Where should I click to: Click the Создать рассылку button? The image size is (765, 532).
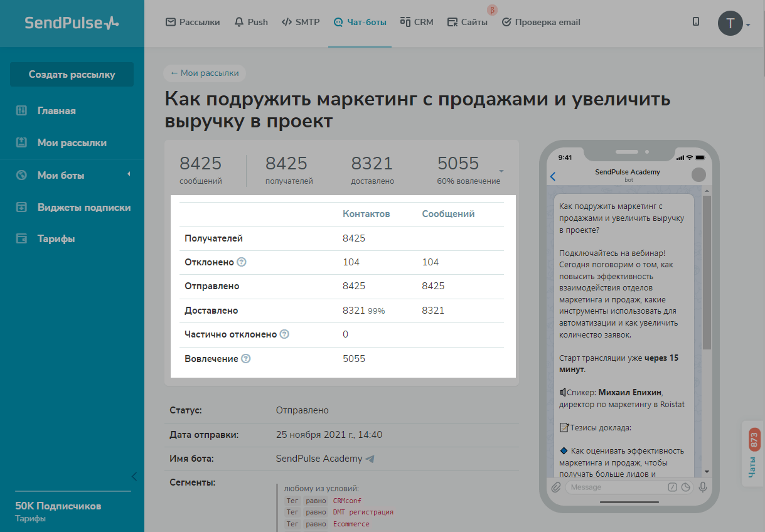point(72,74)
